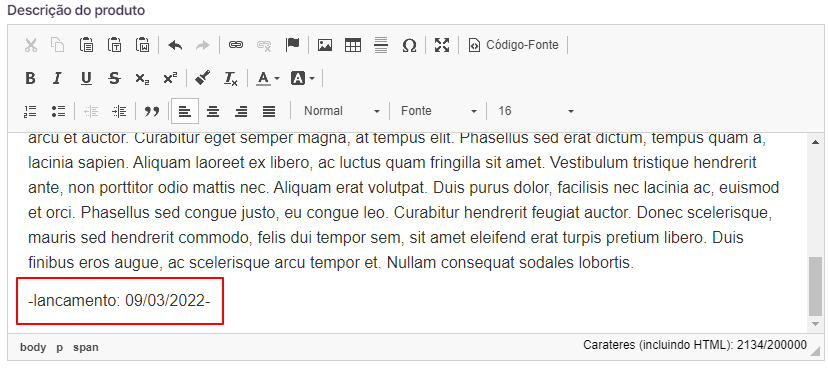Open the Normal paragraph format dropdown
Screen dimensions: 828x368
pos(342,111)
